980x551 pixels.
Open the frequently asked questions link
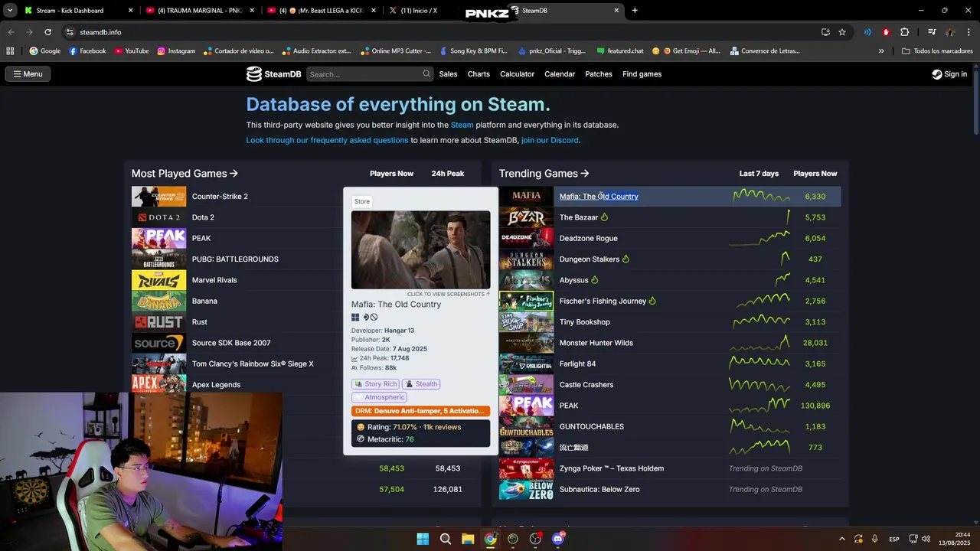pos(327,140)
